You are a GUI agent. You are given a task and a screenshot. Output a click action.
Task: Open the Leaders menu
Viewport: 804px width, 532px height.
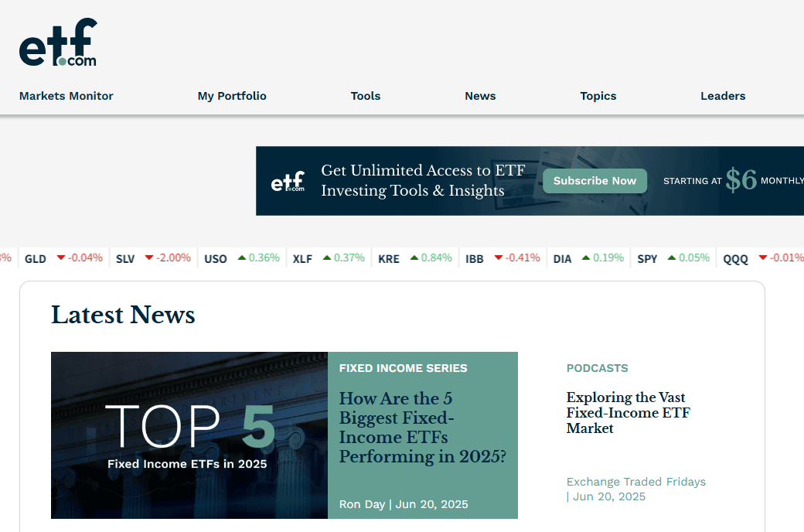[x=723, y=96]
